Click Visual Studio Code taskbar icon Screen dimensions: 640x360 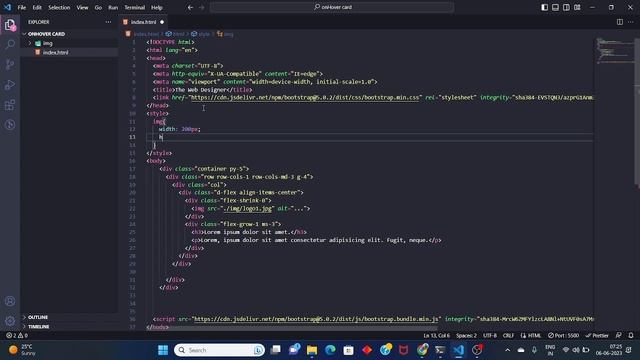tap(458, 350)
